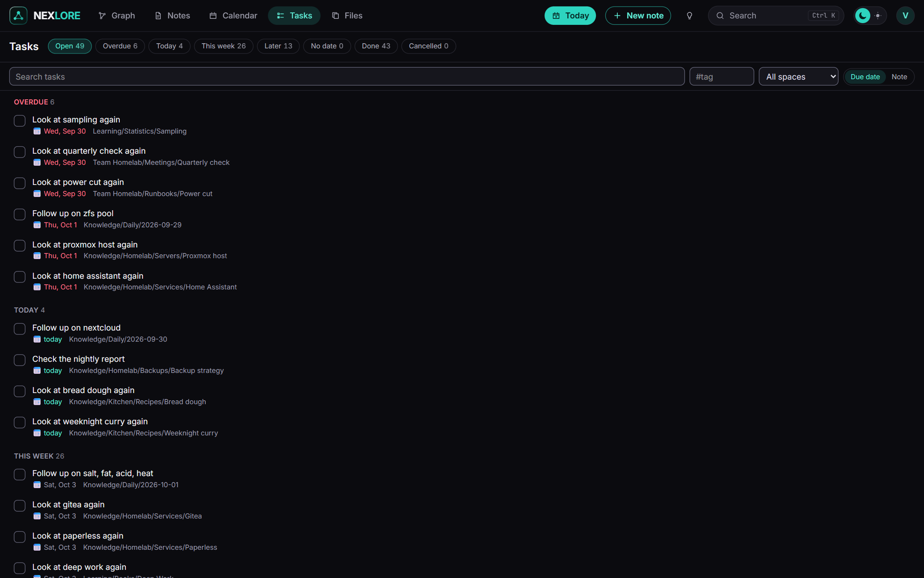Create a New note
This screenshot has height=578, width=924.
[x=638, y=16]
